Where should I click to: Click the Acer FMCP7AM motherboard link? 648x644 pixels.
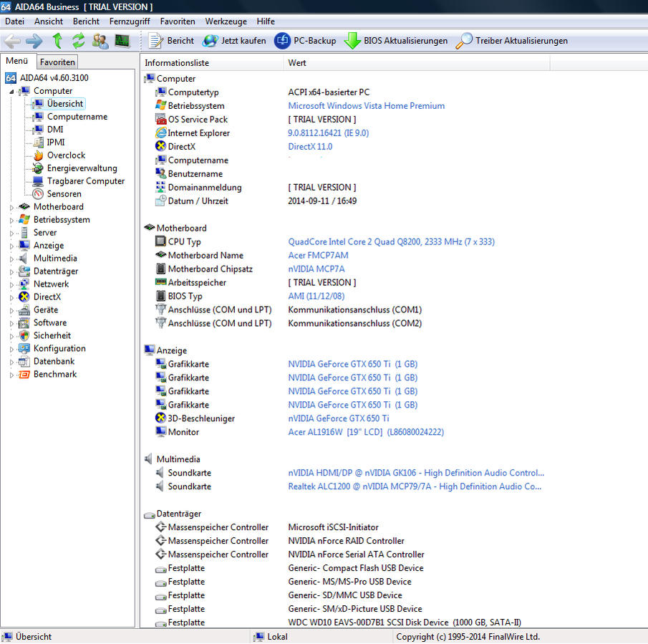(x=318, y=256)
